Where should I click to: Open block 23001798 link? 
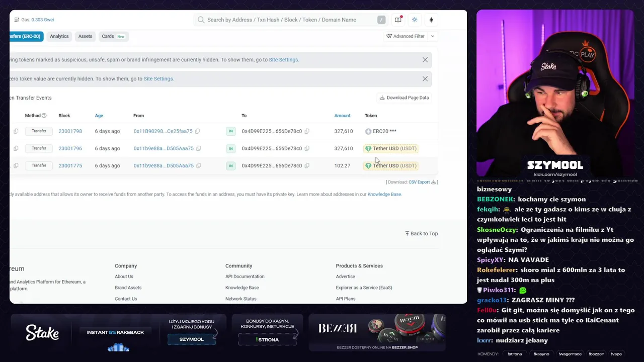click(70, 131)
